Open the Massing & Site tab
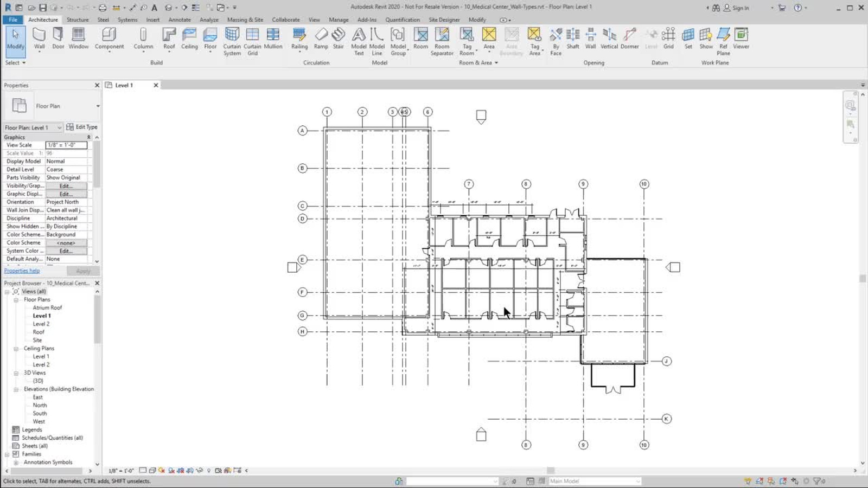868x488 pixels. click(245, 20)
